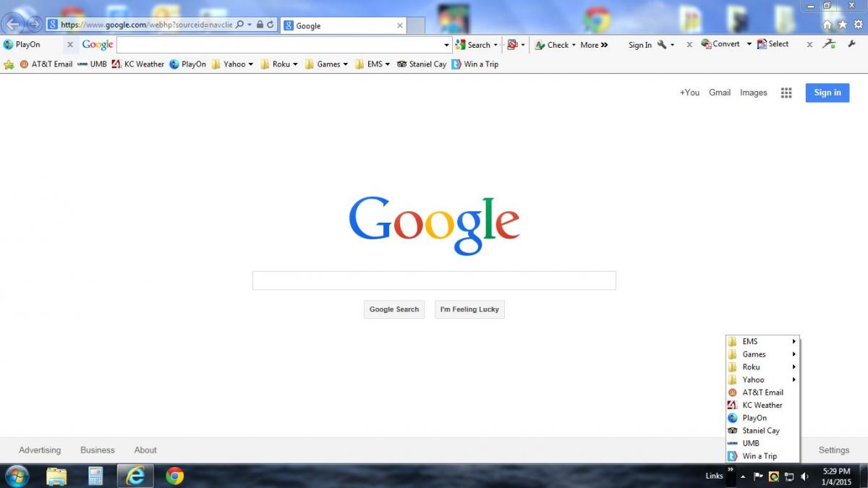Choose Win a Trip in the Links popup
868x488 pixels.
pos(762,456)
